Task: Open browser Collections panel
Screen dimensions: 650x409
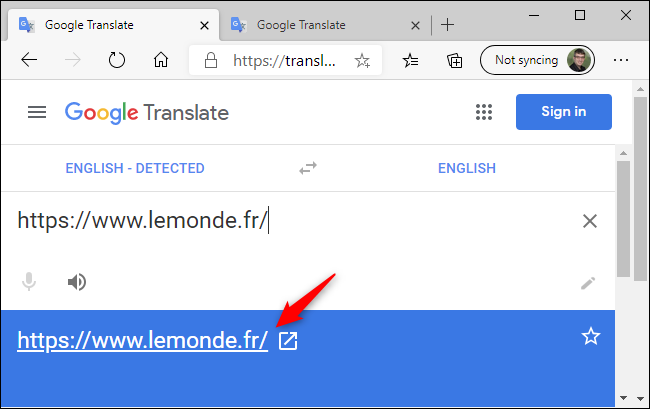Action: [x=454, y=60]
